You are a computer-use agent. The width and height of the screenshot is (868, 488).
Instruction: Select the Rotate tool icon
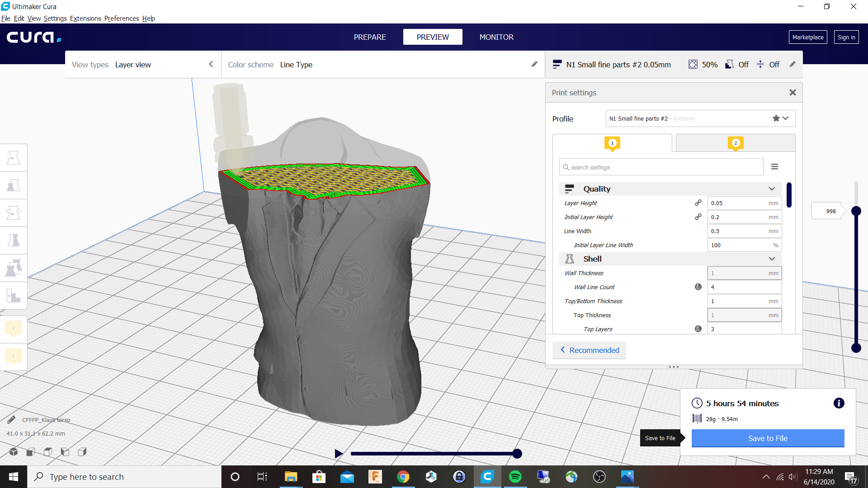coord(14,213)
